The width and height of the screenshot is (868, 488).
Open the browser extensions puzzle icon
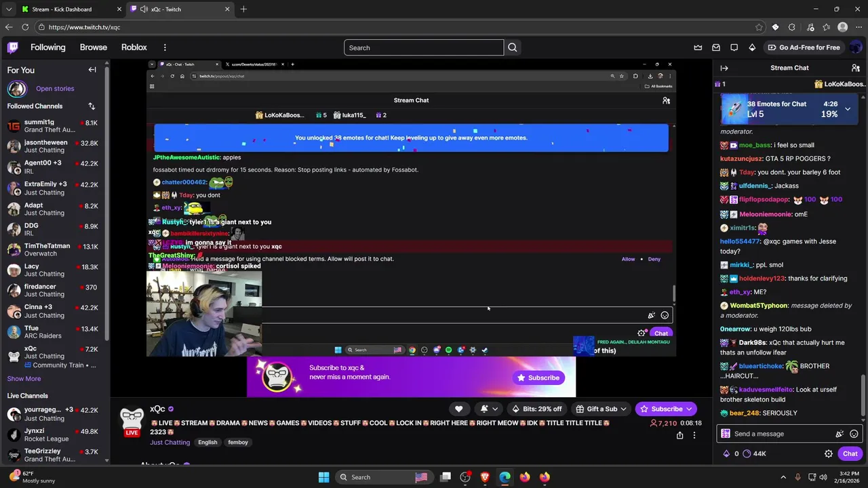click(792, 27)
